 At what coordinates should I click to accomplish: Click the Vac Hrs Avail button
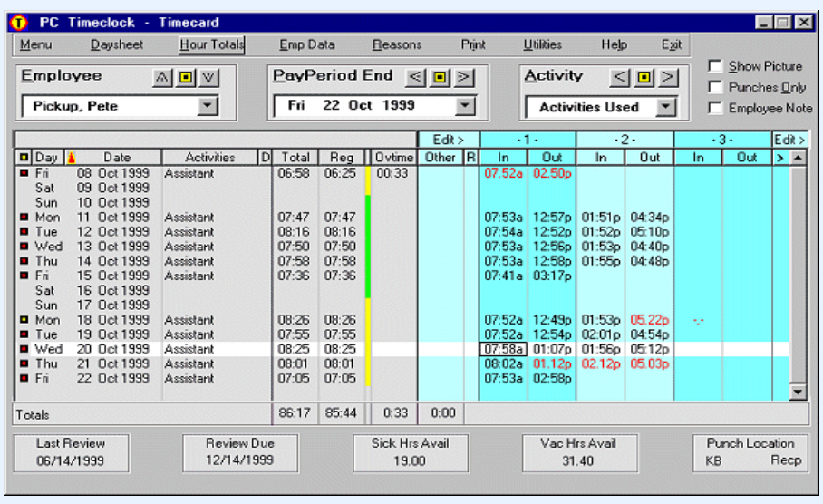point(579,452)
